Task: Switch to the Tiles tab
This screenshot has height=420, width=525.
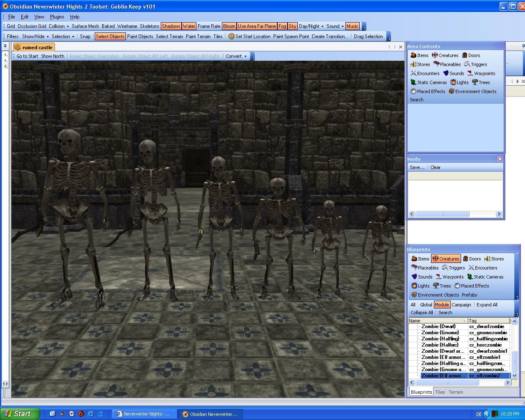Action: [x=440, y=392]
